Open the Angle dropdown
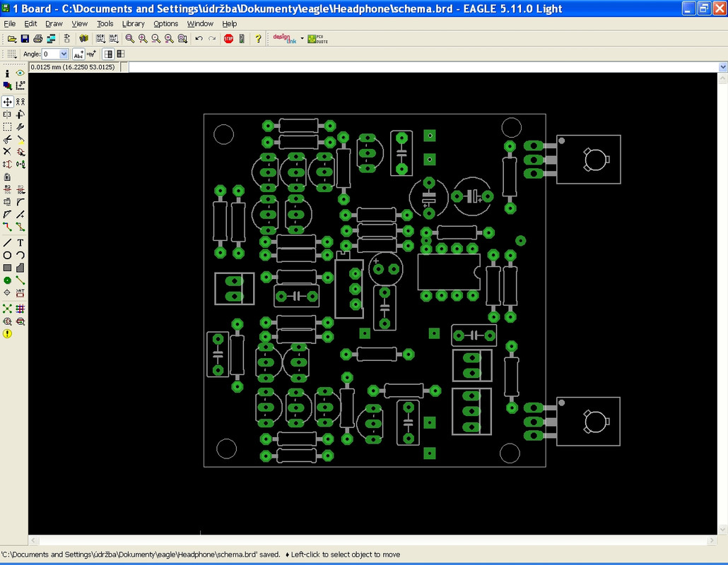The width and height of the screenshot is (728, 565). [x=64, y=54]
